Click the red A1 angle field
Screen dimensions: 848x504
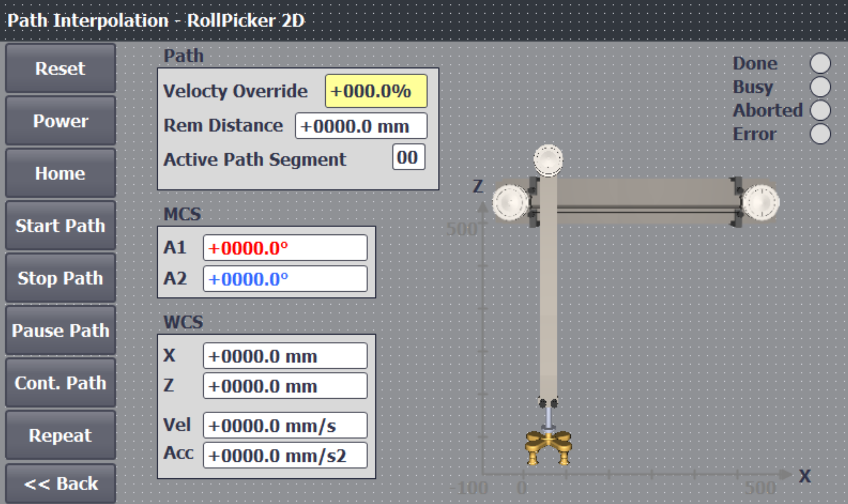point(285,248)
